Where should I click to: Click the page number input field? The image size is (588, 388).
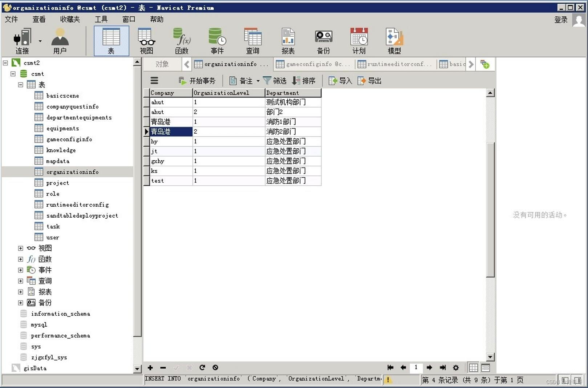coord(416,368)
